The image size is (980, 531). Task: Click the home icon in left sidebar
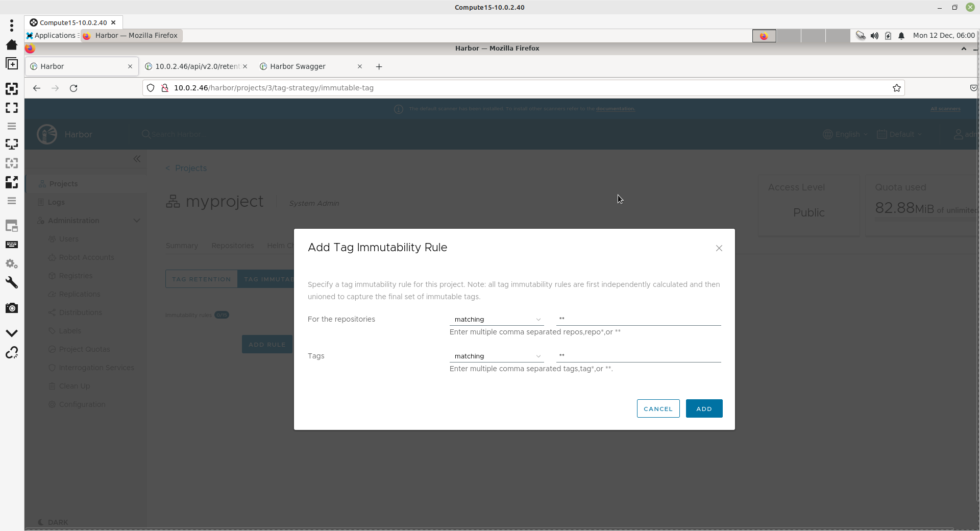point(12,45)
